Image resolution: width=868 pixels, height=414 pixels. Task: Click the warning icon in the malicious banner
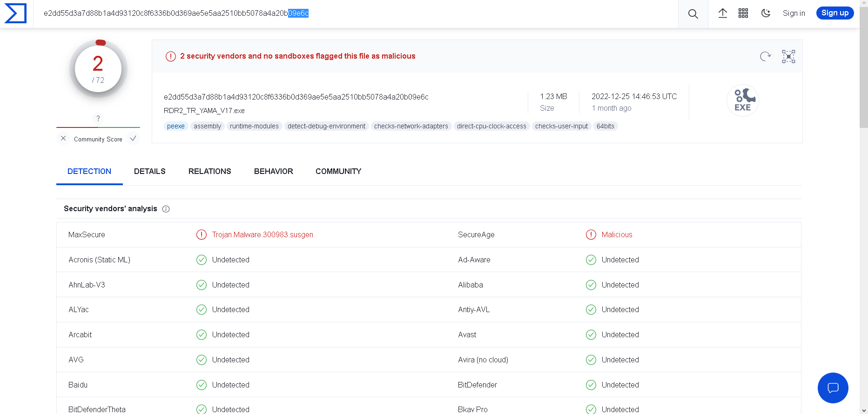point(171,56)
